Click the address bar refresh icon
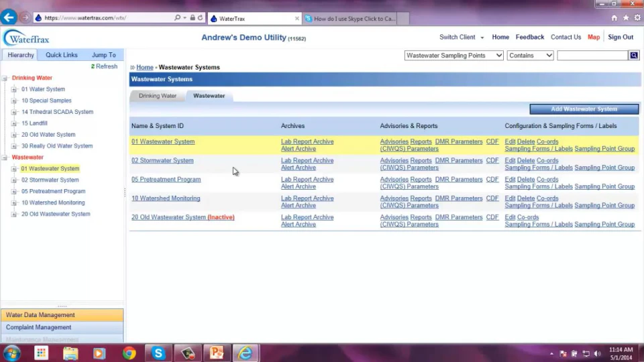This screenshot has height=362, width=644. click(x=200, y=17)
